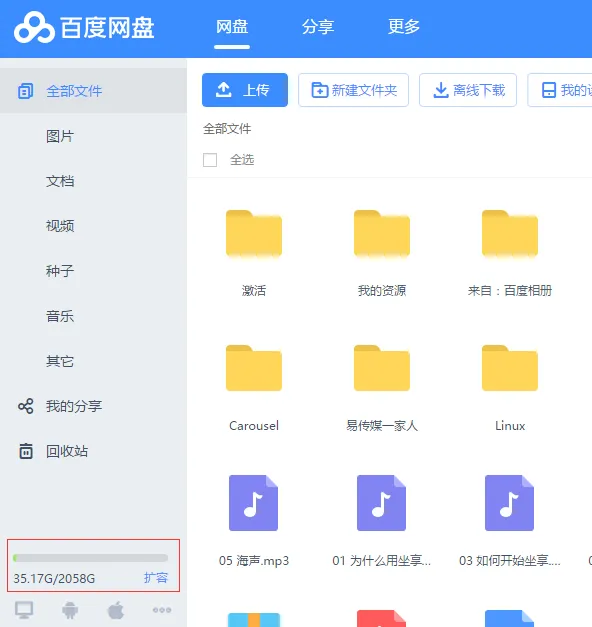Open the 网盘 tab

[x=232, y=27]
